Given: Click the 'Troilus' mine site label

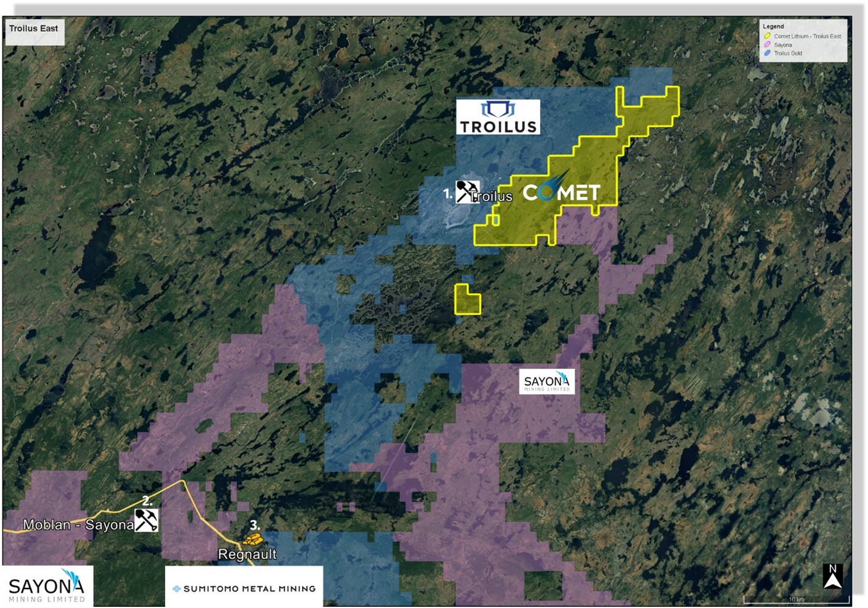Looking at the screenshot, I should 492,196.
